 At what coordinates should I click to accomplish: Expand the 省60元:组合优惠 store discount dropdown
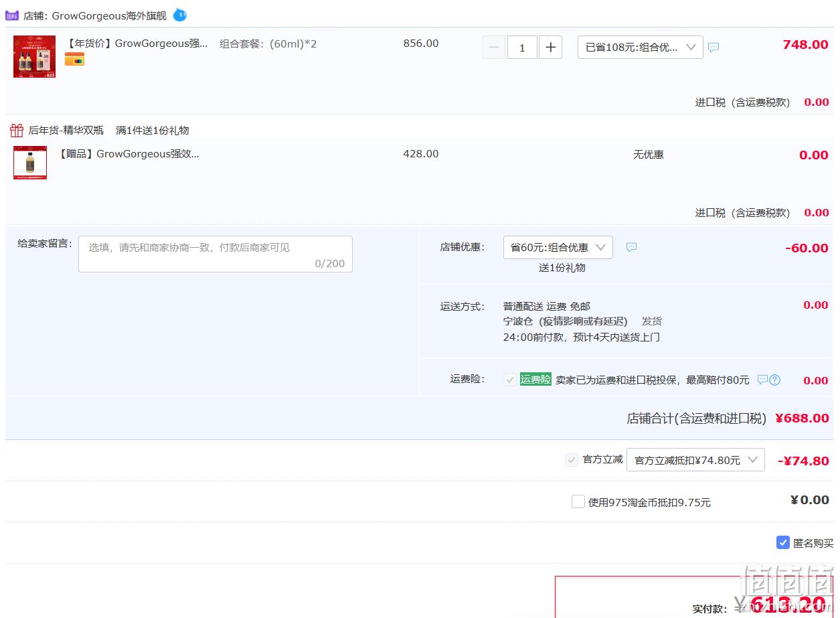(558, 248)
